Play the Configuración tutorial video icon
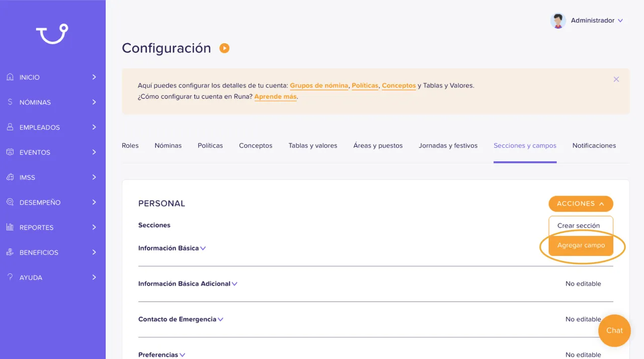Viewport: 644px width, 359px height. (224, 48)
